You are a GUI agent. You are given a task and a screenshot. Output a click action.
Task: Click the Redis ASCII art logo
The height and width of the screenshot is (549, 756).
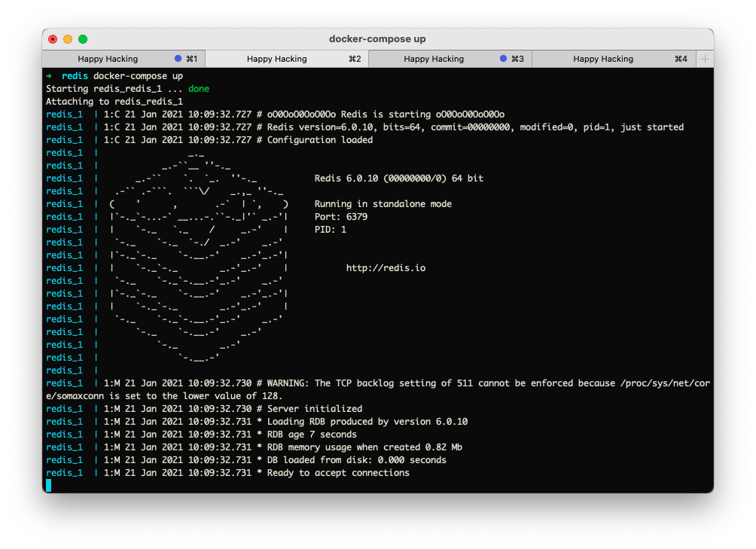pyautogui.click(x=199, y=256)
